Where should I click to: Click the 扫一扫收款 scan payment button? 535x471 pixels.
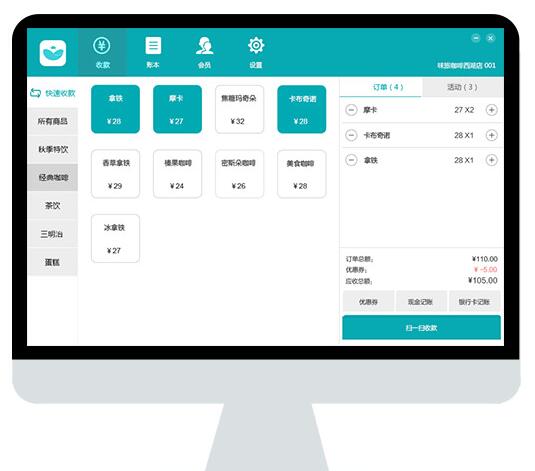[x=421, y=328]
